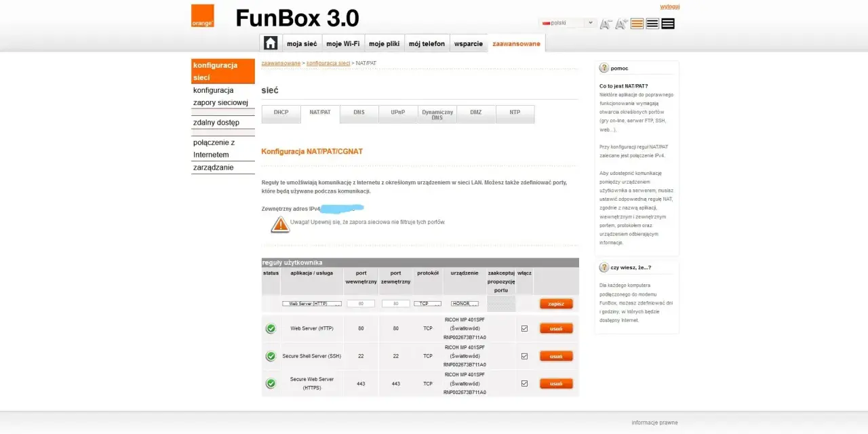Click green status icon for Secure Web Server (HTTPS)
Image resolution: width=868 pixels, height=434 pixels.
[271, 383]
